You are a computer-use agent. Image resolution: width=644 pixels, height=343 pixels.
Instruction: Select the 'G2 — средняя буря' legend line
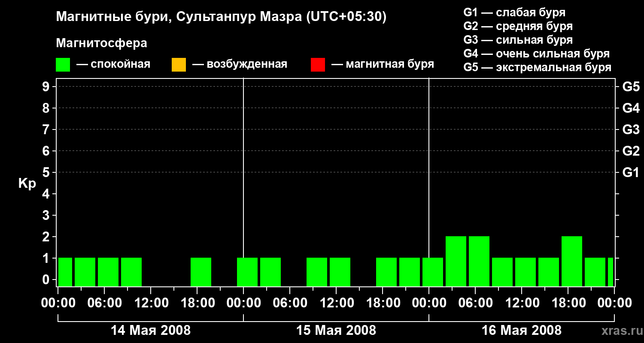(518, 26)
